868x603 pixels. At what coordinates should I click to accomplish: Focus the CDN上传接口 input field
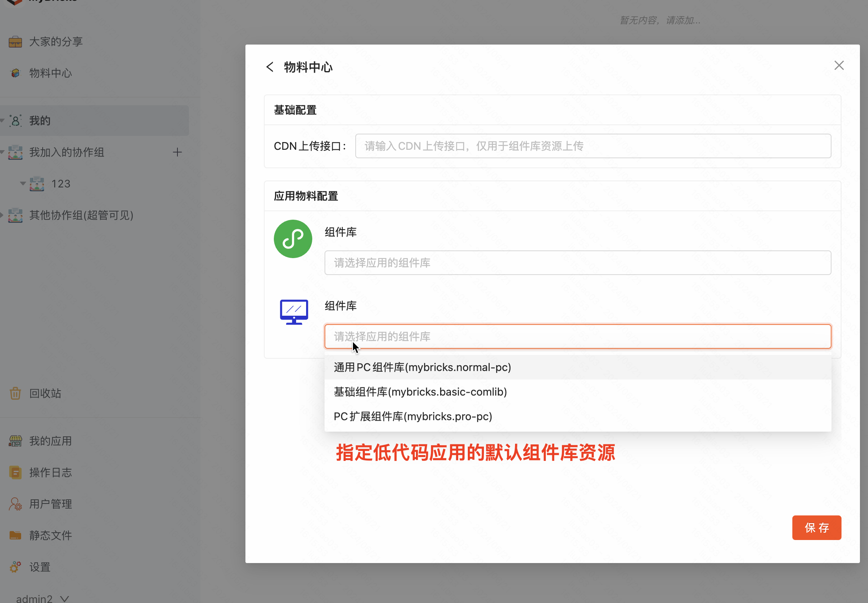pyautogui.click(x=593, y=146)
